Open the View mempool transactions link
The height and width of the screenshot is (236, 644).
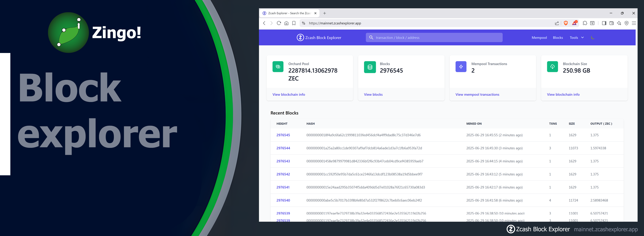click(477, 94)
